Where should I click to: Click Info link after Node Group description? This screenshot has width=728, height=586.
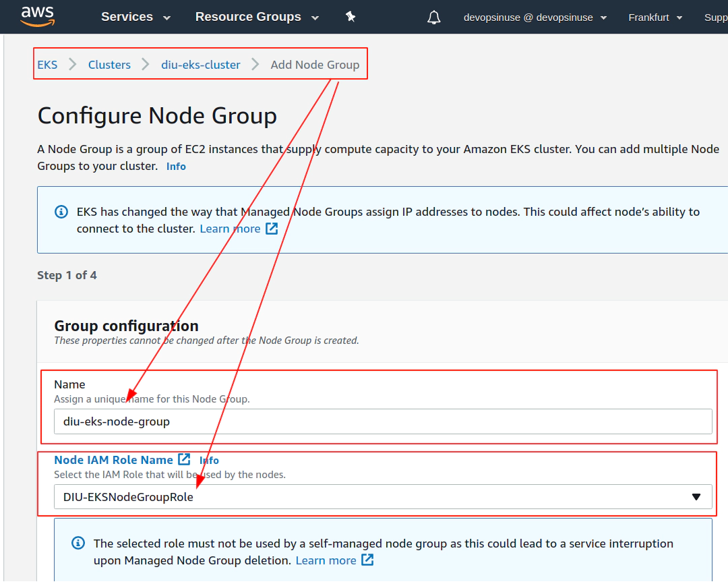(176, 167)
